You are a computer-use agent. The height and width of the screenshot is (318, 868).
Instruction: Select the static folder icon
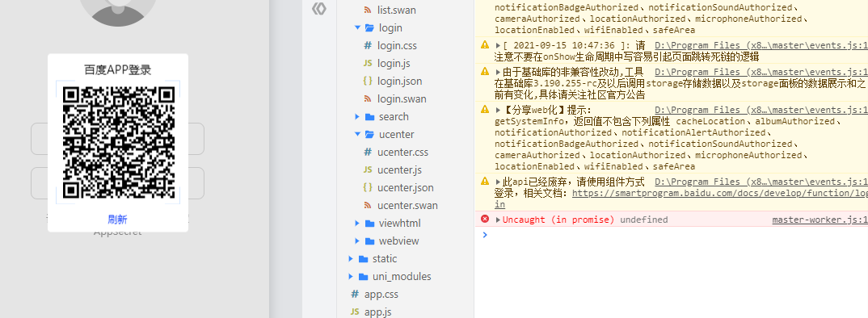point(364,259)
